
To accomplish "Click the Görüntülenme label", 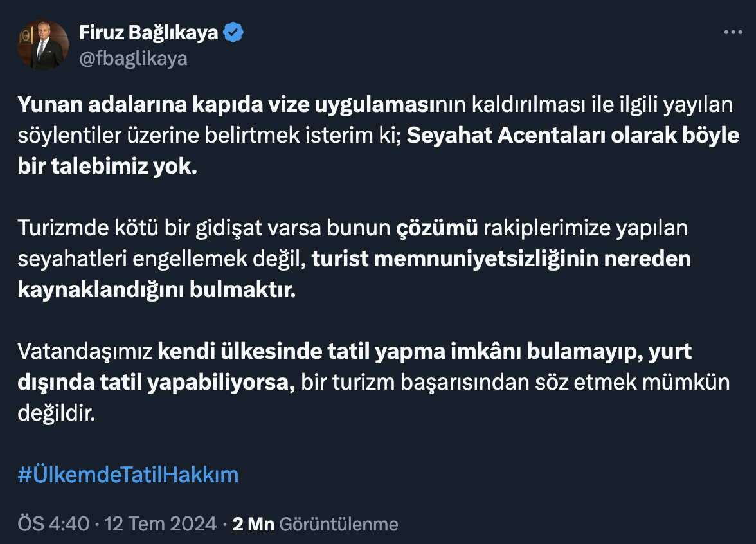I will pyautogui.click(x=339, y=524).
